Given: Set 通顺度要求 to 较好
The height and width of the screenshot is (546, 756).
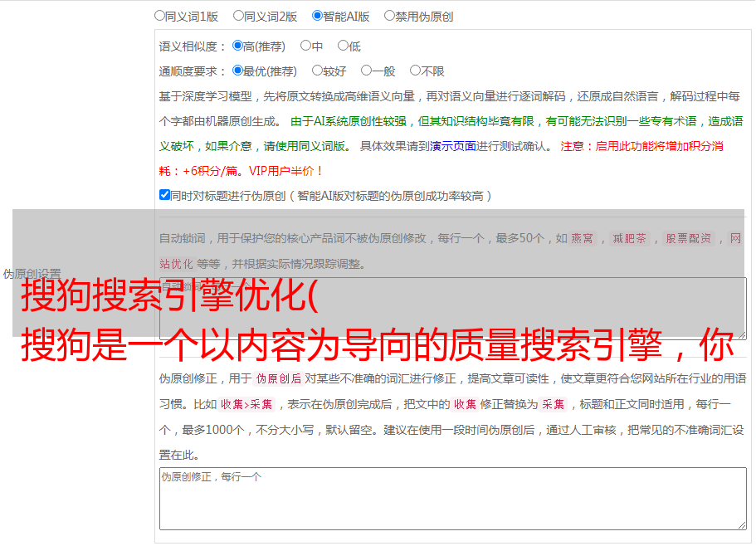Looking at the screenshot, I should point(317,71).
